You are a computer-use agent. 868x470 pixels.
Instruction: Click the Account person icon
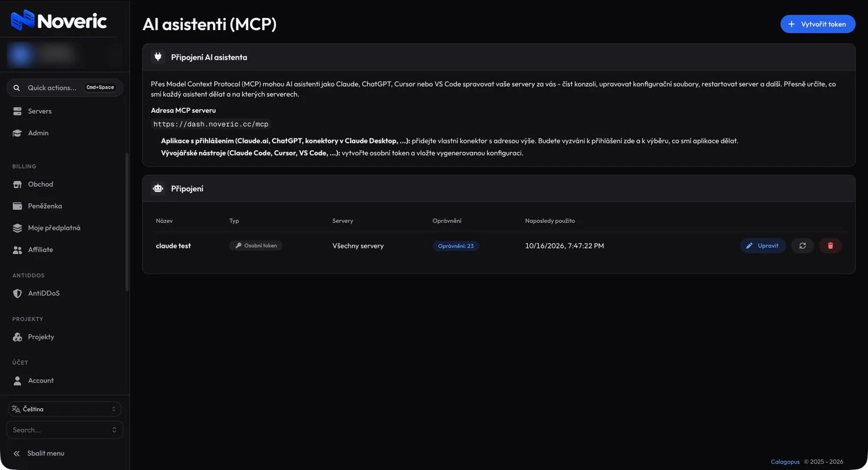pyautogui.click(x=17, y=380)
